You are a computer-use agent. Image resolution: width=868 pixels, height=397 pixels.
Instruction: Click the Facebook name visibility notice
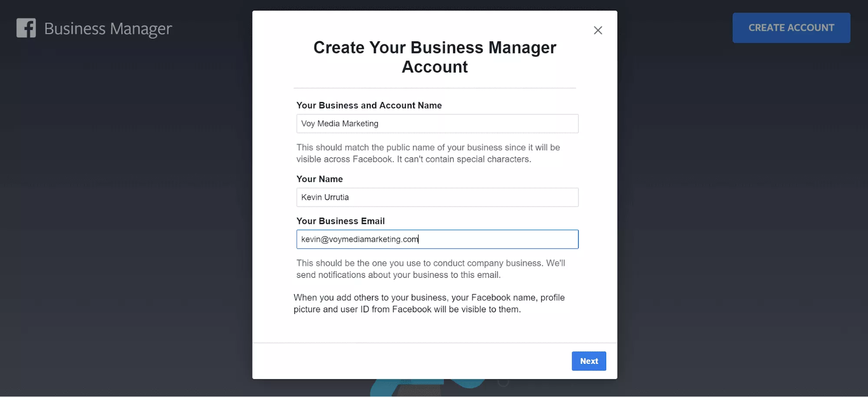[429, 303]
